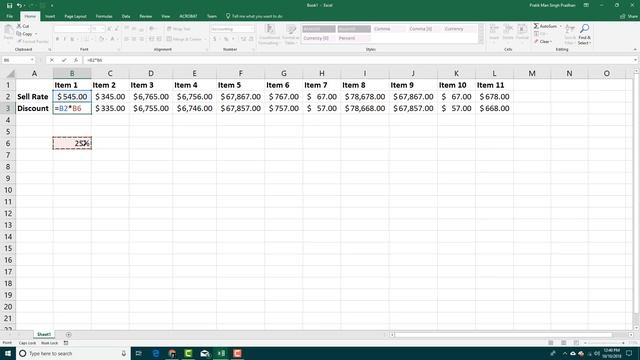
Task: Expand the AutoSum dropdown arrow
Action: (x=560, y=26)
